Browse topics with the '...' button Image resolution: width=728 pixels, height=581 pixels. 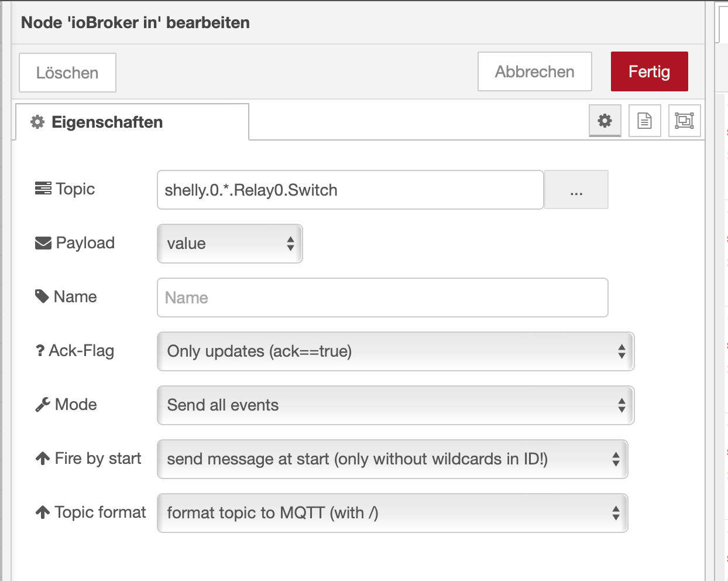pos(576,190)
